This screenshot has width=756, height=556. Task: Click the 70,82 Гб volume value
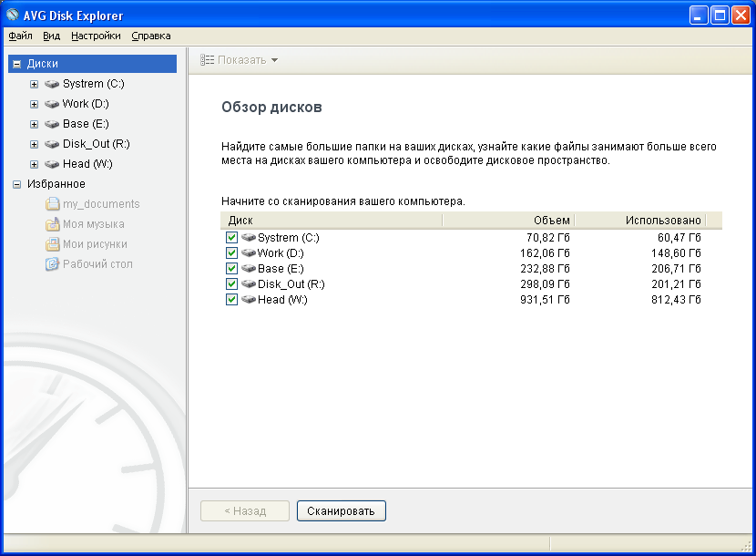(547, 238)
